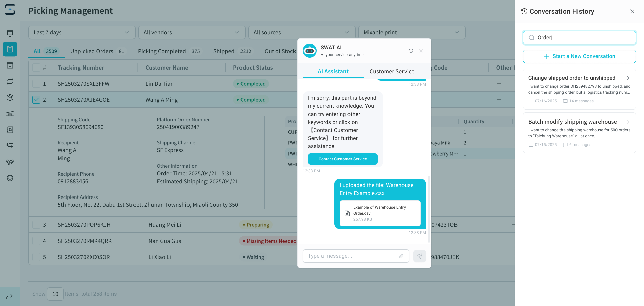
Task: Uncheck the selected row 2 checkbox
Action: pyautogui.click(x=36, y=100)
